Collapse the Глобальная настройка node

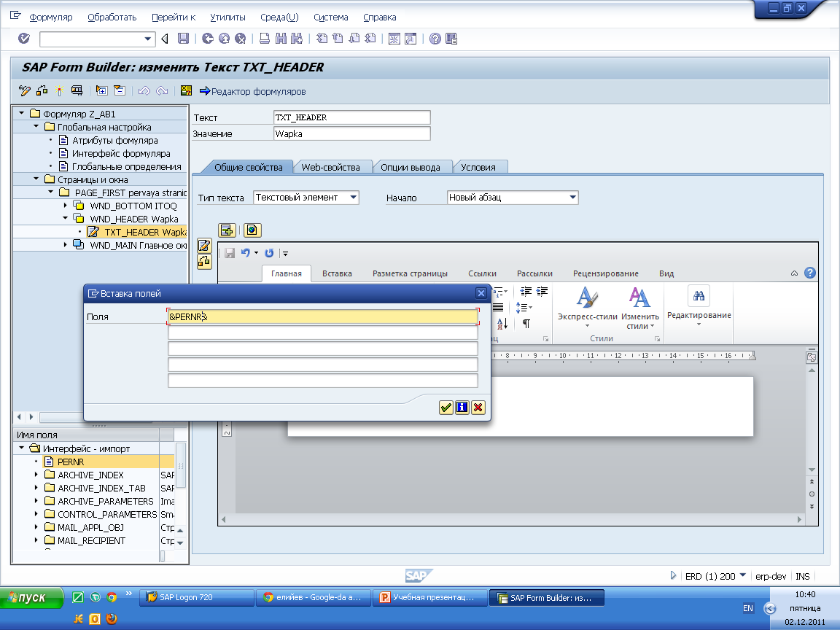coord(36,126)
